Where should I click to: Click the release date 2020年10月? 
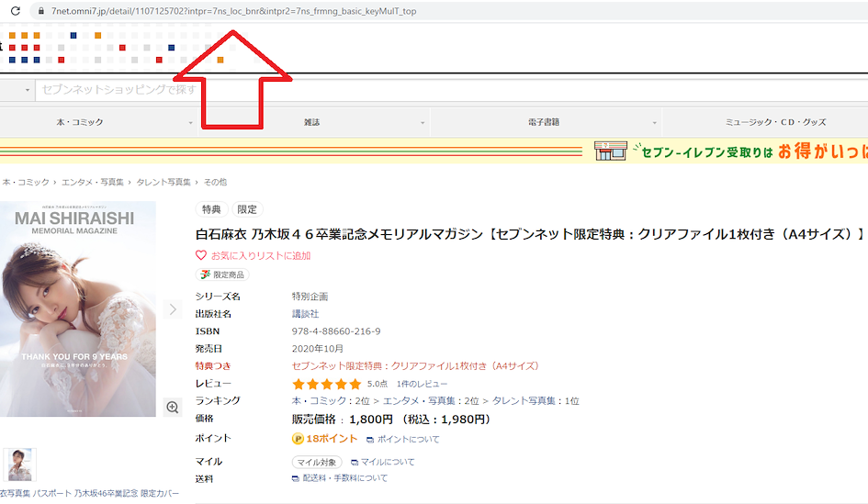(318, 349)
